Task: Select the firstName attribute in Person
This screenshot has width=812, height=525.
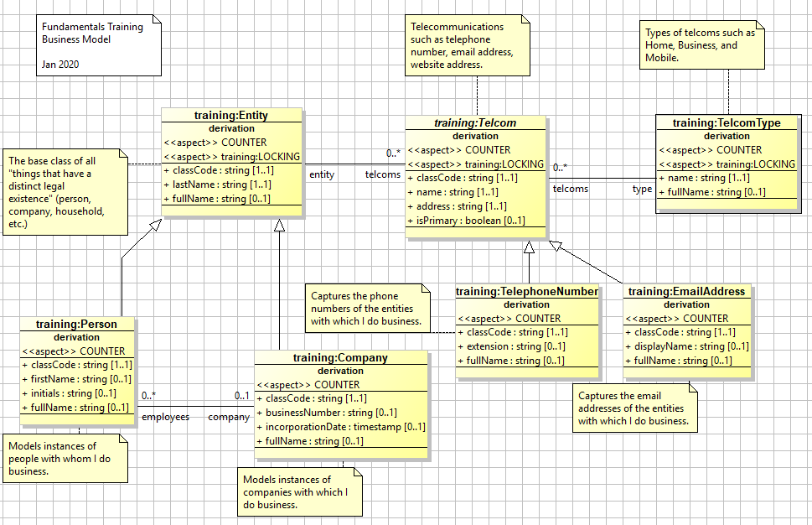Action: point(75,379)
